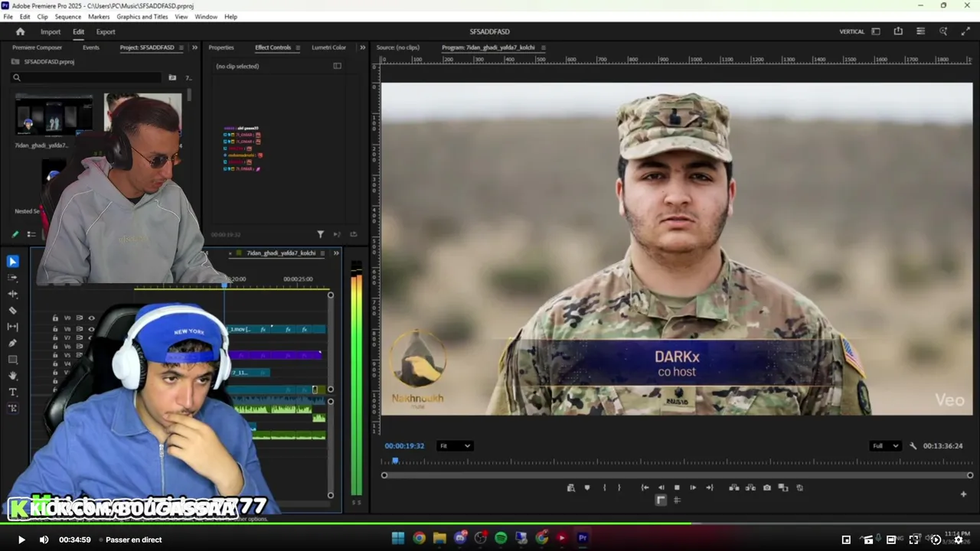Open Project: SFSADDFASD panel menu

(181, 47)
